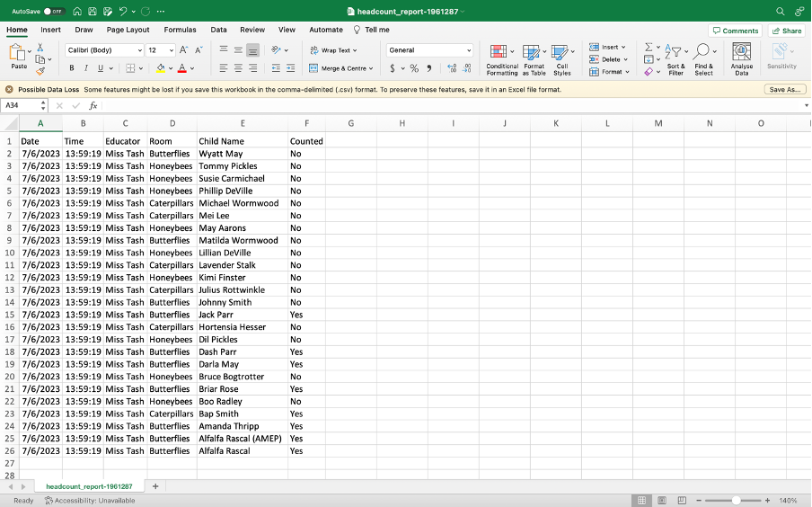Click the Analyse Data icon
Viewport: 812px width, 507px height.
pos(741,59)
